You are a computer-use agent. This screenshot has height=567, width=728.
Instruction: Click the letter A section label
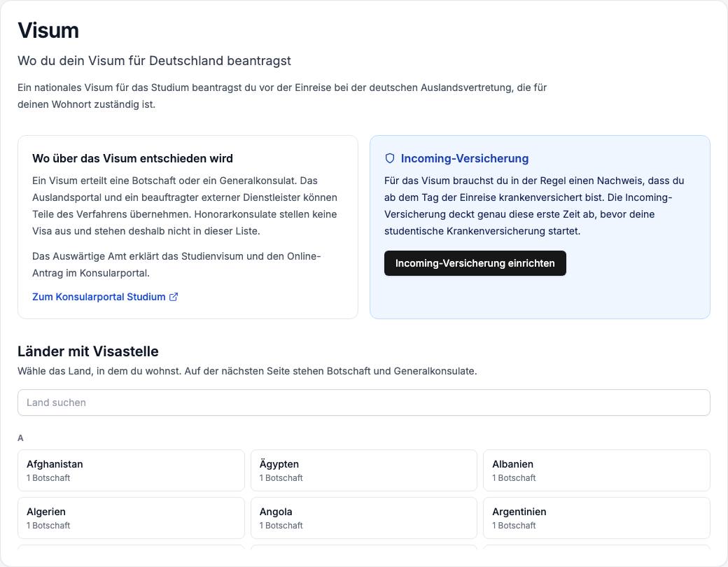click(x=20, y=438)
